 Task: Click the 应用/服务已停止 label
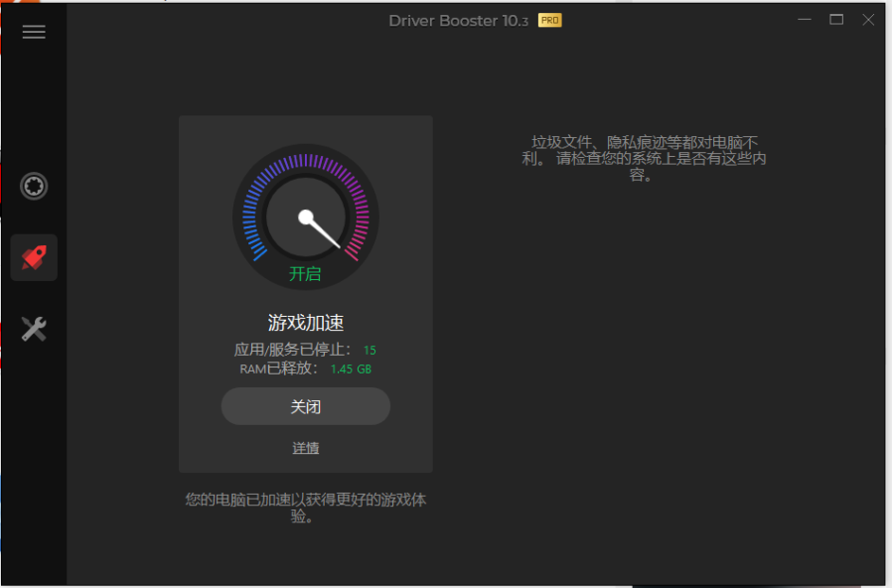293,350
